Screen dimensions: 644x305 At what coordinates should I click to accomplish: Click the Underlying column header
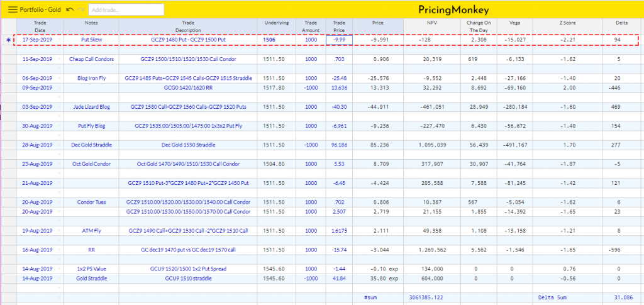(277, 26)
